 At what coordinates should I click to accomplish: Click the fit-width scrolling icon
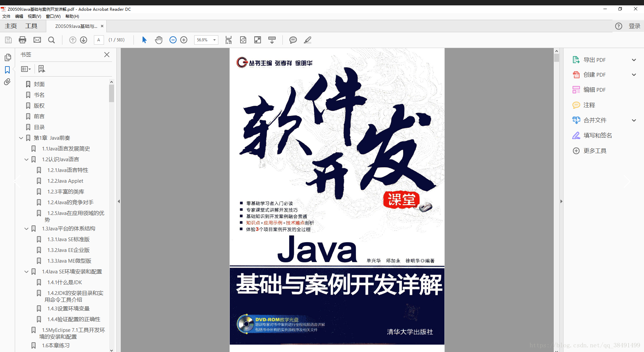tap(228, 40)
